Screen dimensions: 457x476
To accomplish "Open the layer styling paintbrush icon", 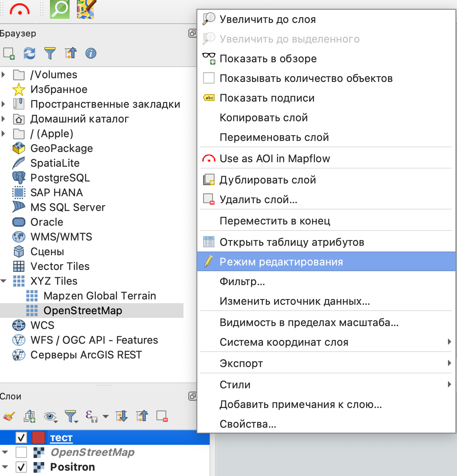I will [x=9, y=417].
